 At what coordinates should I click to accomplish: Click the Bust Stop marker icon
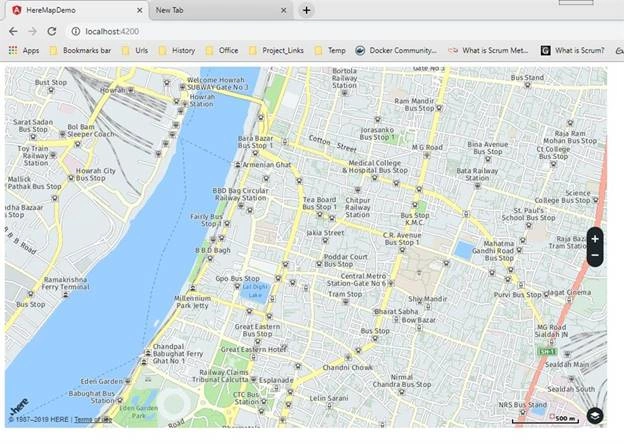(x=51, y=90)
